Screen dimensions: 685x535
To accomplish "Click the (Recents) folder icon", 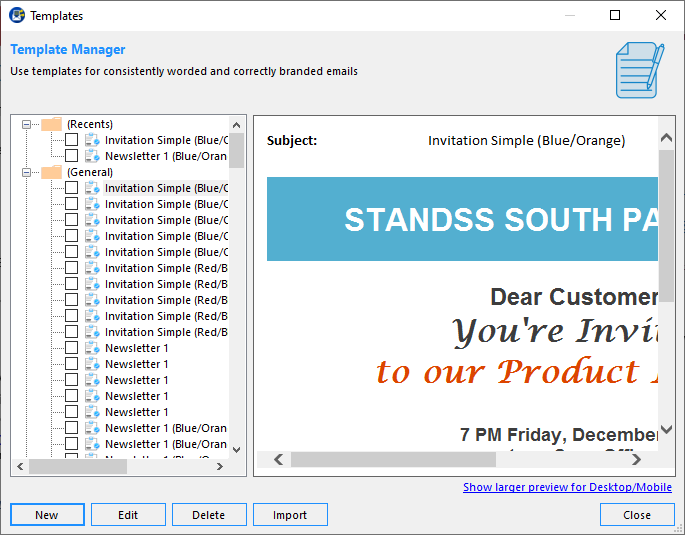I will pyautogui.click(x=52, y=124).
